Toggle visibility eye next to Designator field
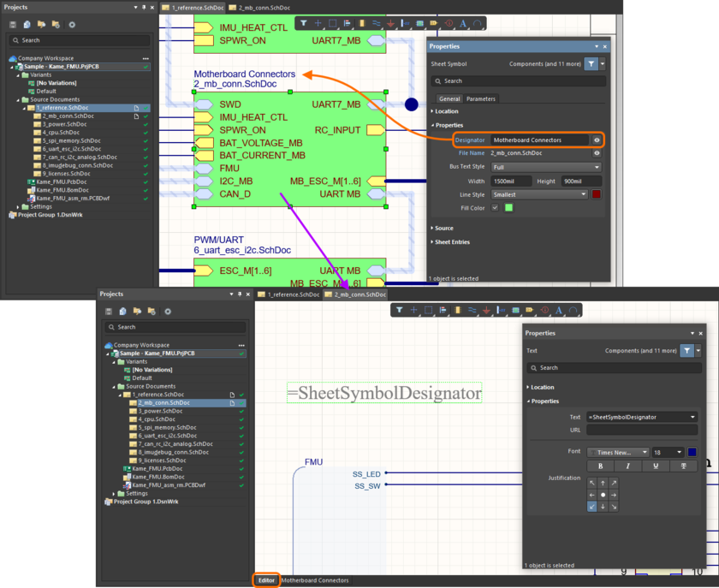This screenshot has height=588, width=719. click(x=597, y=140)
